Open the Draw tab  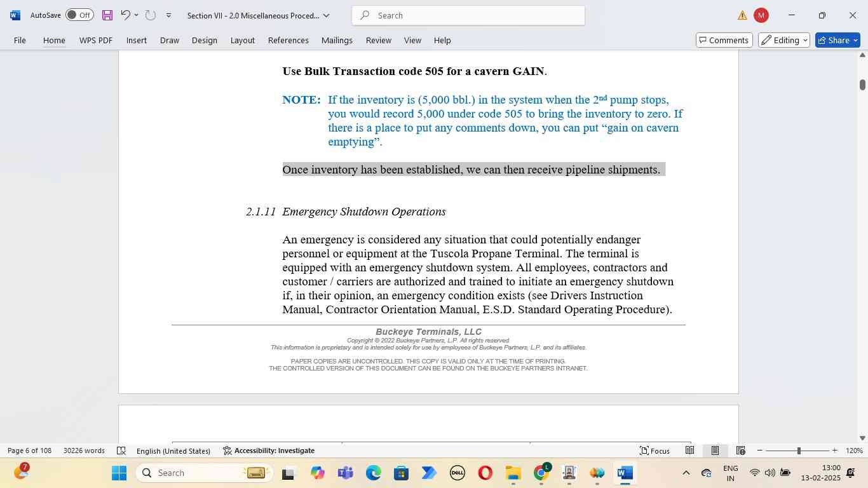click(x=170, y=40)
